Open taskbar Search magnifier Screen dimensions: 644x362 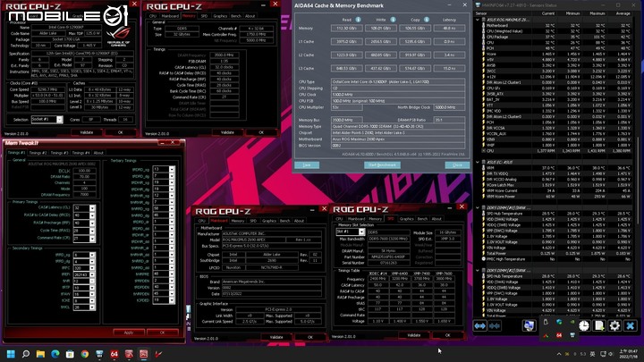pos(25,354)
